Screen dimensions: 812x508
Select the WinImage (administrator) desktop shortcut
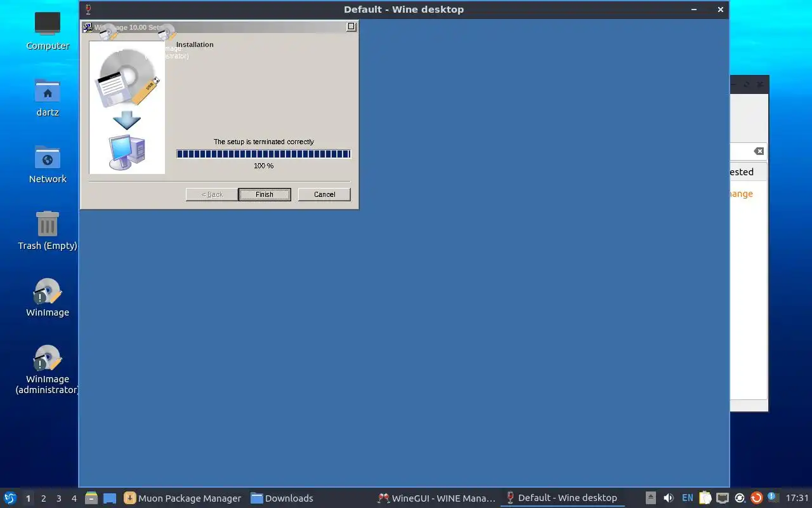(48, 370)
